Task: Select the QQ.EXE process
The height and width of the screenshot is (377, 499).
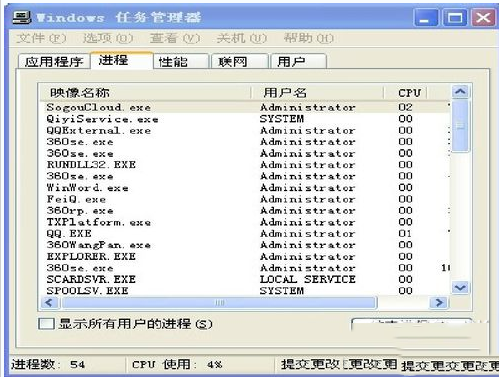Action: pyautogui.click(x=245, y=233)
